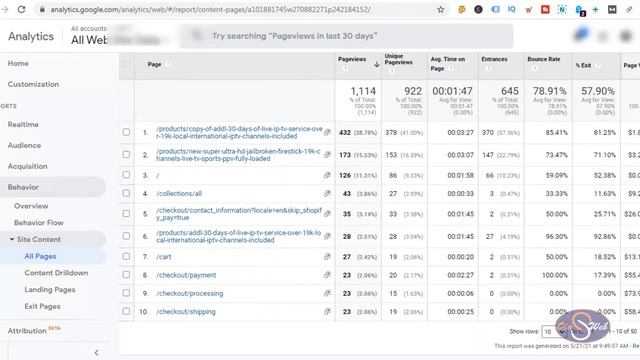Open the /checkout/processing page link

pos(190,293)
